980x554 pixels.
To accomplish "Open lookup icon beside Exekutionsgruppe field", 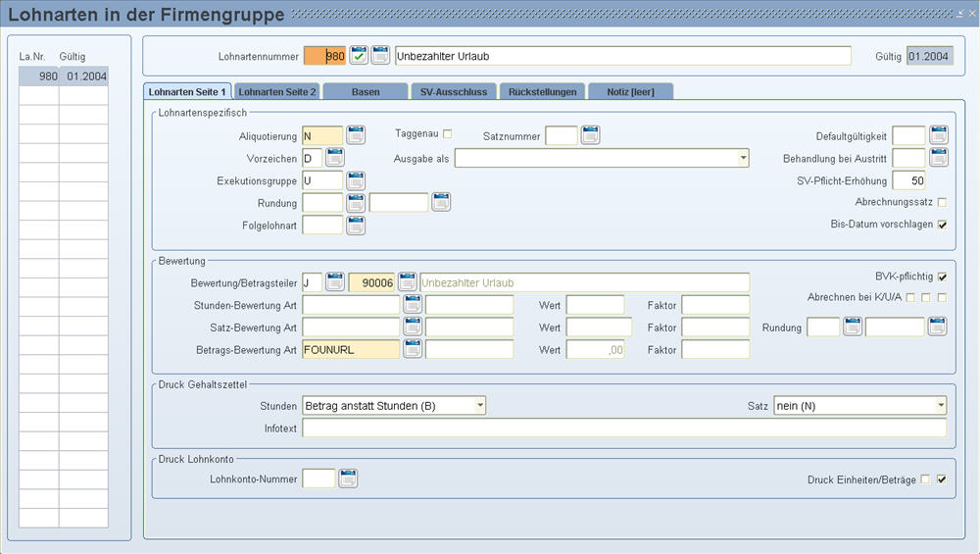I will click(x=355, y=180).
